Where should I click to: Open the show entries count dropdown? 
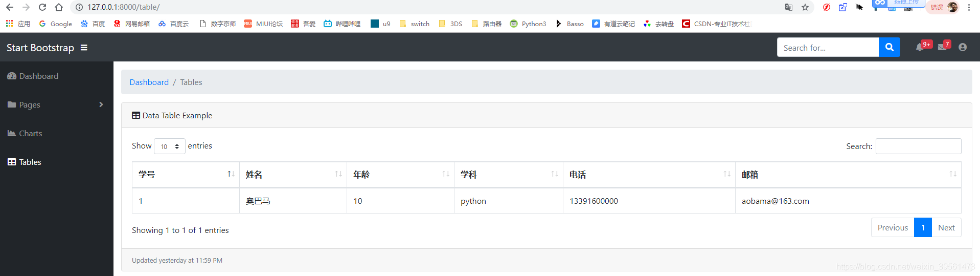click(x=170, y=146)
